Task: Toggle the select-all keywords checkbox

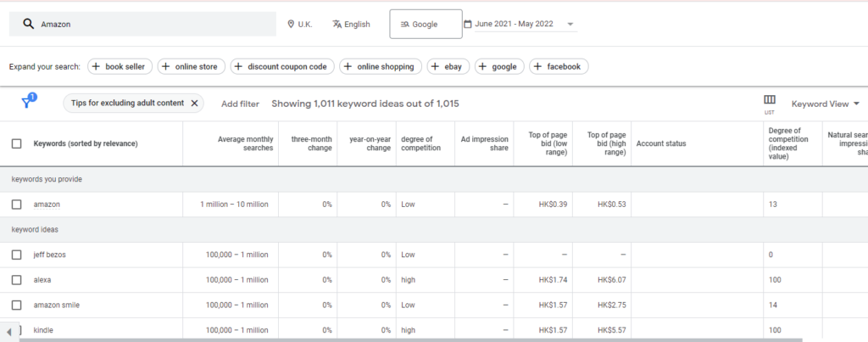Action: coord(17,143)
